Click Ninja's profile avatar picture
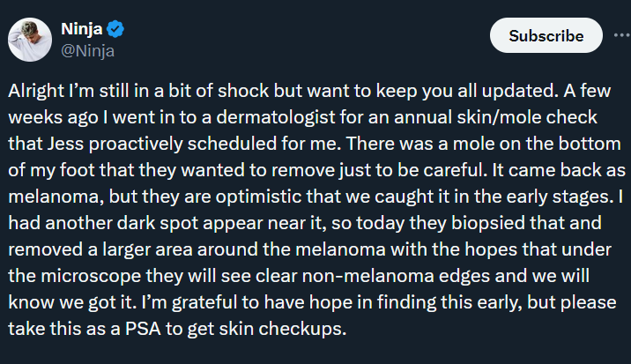This screenshot has width=631, height=364. pos(28,39)
